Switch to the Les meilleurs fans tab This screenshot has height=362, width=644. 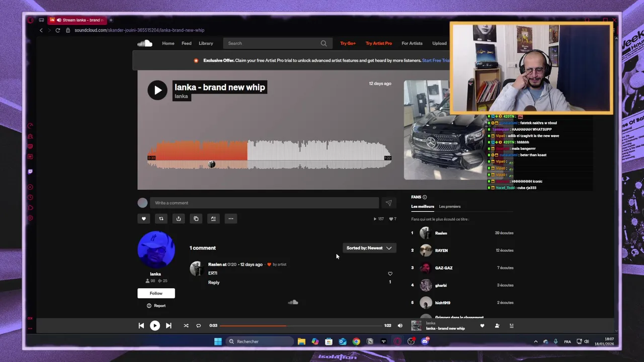coord(423,207)
